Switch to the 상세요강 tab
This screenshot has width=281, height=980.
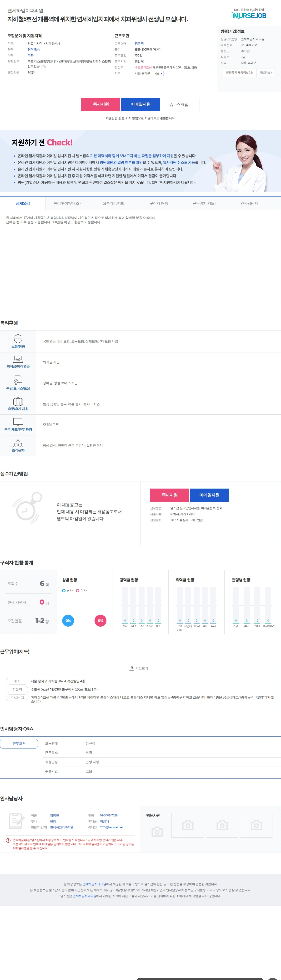click(23, 203)
